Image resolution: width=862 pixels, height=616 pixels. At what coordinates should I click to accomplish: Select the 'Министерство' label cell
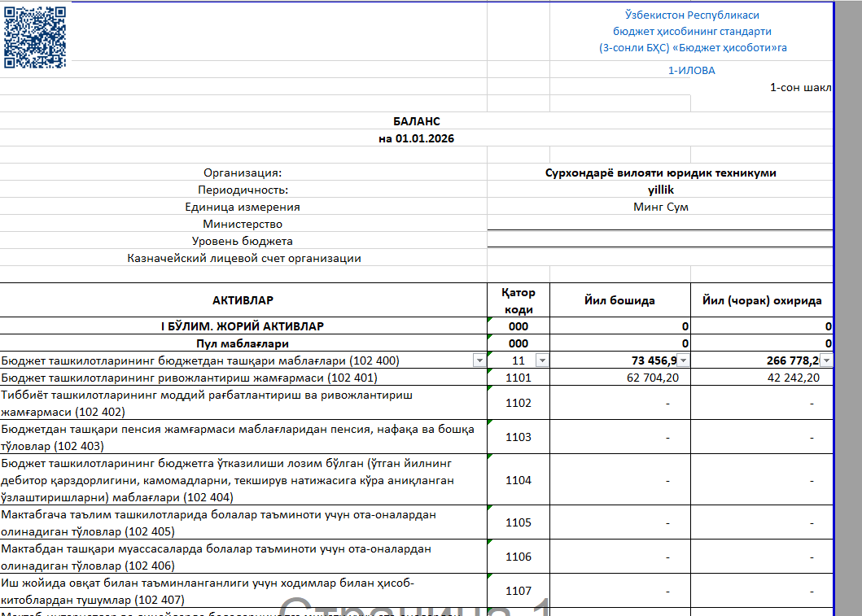point(243,224)
